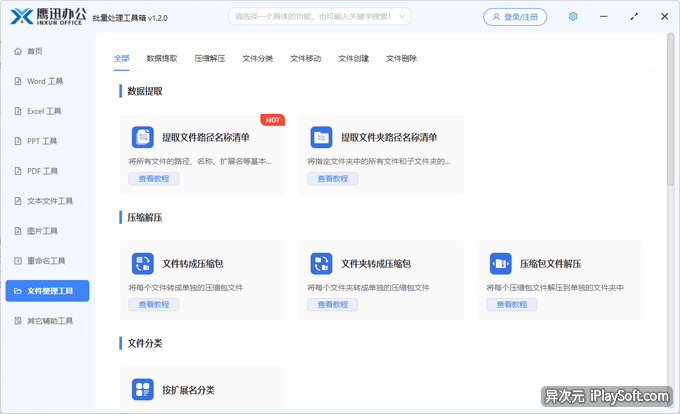Open the 提取文件夹路径名称清单 title text
Image resolution: width=680 pixels, height=414 pixels.
point(389,137)
